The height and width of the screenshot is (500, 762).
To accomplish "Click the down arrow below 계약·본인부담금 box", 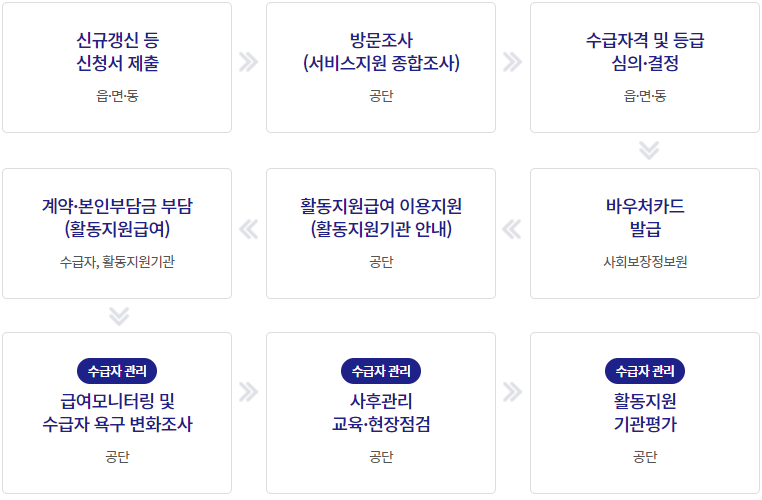I will (119, 316).
